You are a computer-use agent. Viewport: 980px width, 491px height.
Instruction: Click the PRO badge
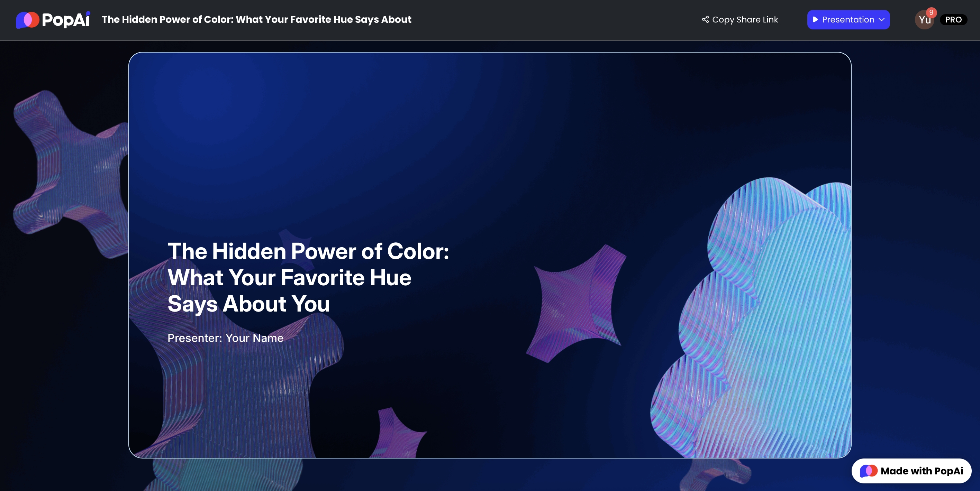(953, 20)
